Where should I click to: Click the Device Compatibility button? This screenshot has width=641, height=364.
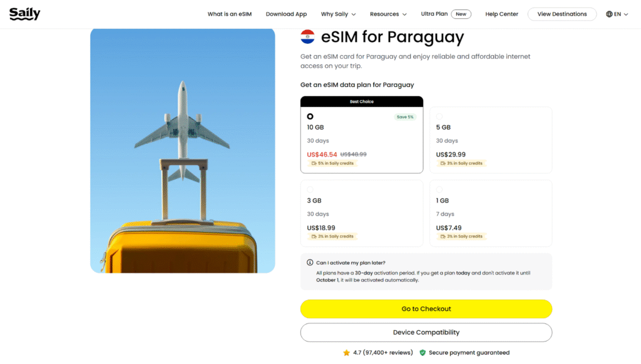click(426, 332)
